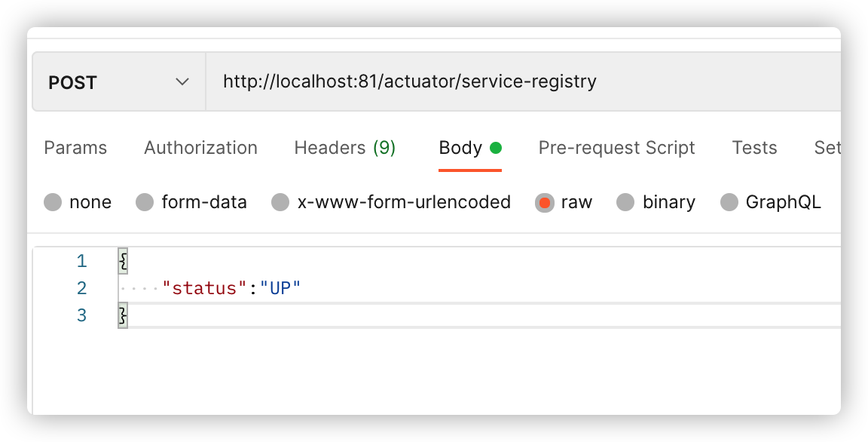The width and height of the screenshot is (868, 442).
Task: Click line number 1 in the editor
Action: [81, 262]
